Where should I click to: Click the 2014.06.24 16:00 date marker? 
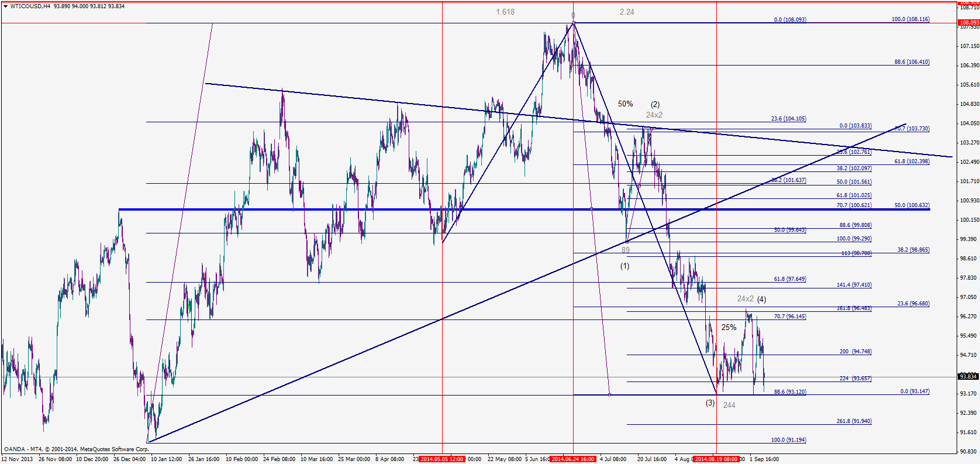click(573, 459)
